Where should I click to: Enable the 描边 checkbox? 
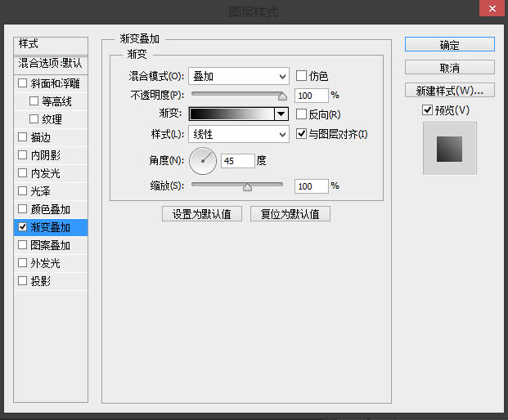click(22, 137)
